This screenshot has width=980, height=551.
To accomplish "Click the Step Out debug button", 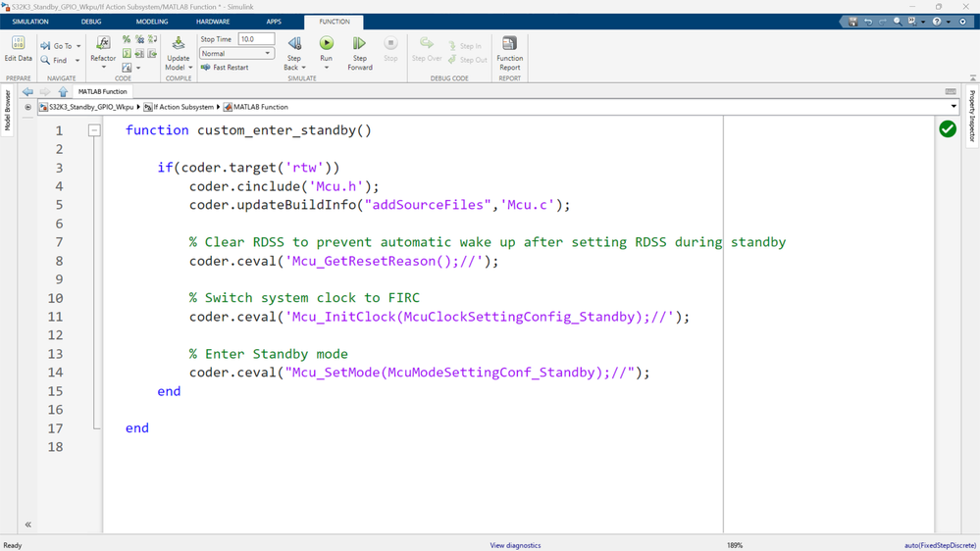I will 467,60.
